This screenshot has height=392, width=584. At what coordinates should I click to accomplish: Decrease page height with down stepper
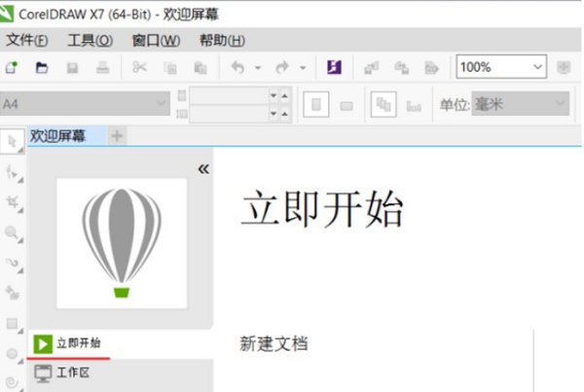(x=274, y=114)
